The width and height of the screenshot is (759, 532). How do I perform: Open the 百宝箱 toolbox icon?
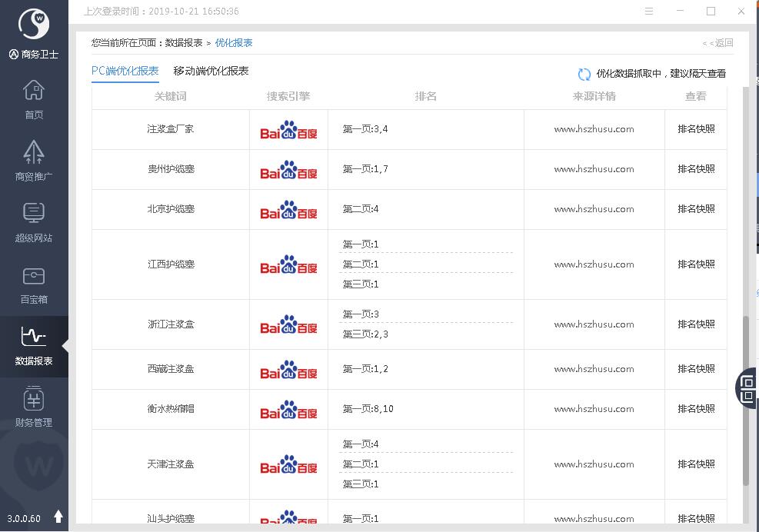coord(34,283)
